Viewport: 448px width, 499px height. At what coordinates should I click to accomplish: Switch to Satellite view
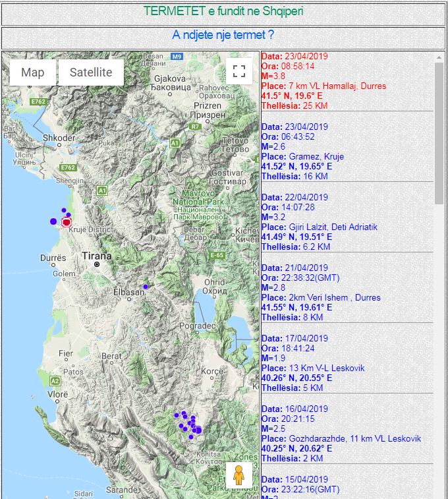(x=91, y=73)
